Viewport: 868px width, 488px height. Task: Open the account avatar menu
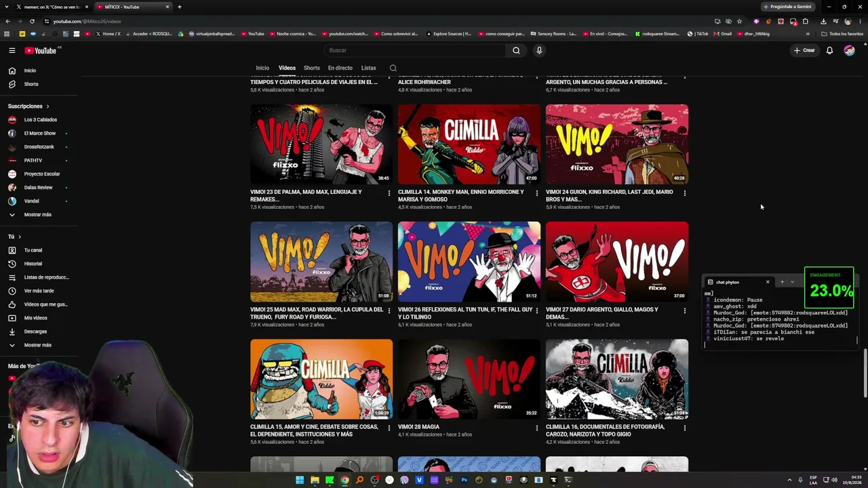click(x=849, y=50)
